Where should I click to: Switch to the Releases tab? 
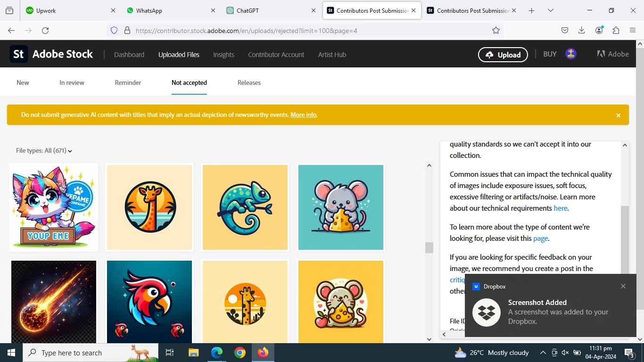(x=249, y=82)
